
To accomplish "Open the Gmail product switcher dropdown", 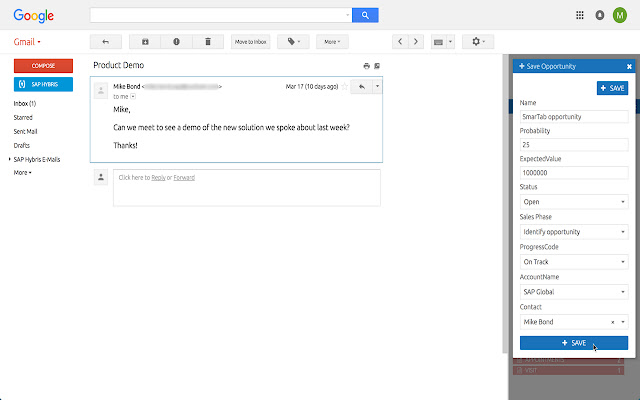I will (27, 42).
